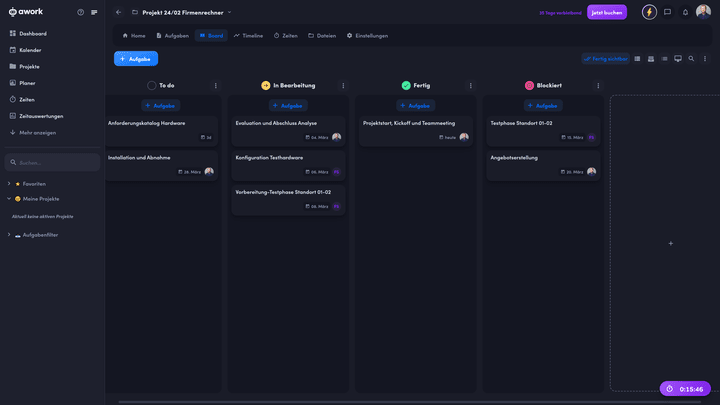Open the Einstellungen tab
The width and height of the screenshot is (720, 405).
click(x=367, y=35)
